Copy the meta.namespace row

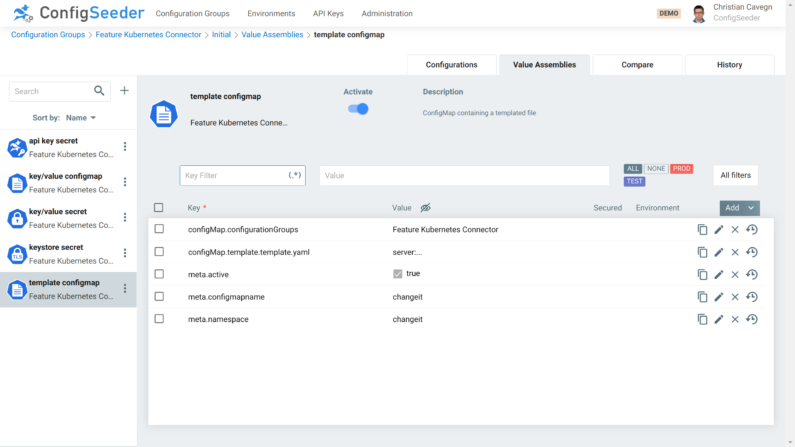click(x=702, y=319)
